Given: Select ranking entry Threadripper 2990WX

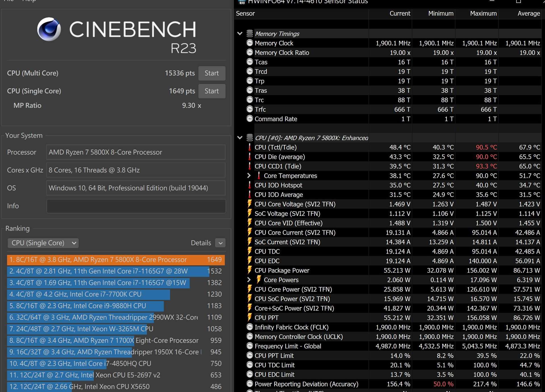Looking at the screenshot, I should (116, 317).
